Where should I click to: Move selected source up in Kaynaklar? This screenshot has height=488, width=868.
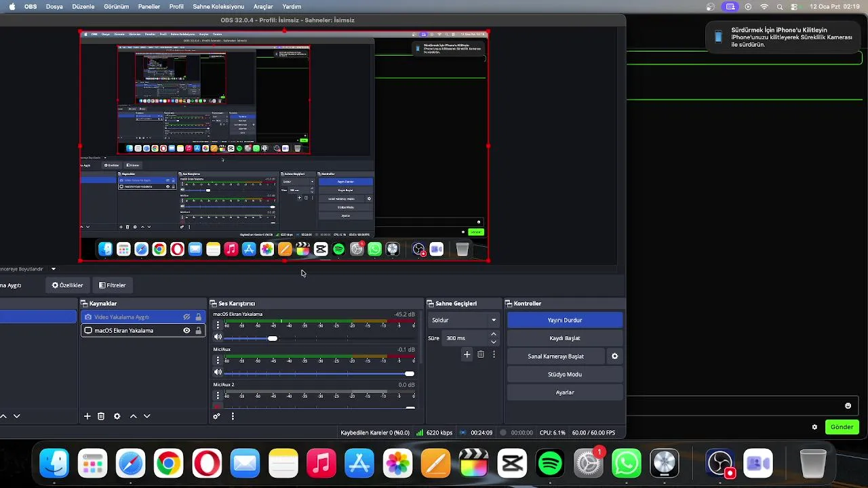pos(133,416)
